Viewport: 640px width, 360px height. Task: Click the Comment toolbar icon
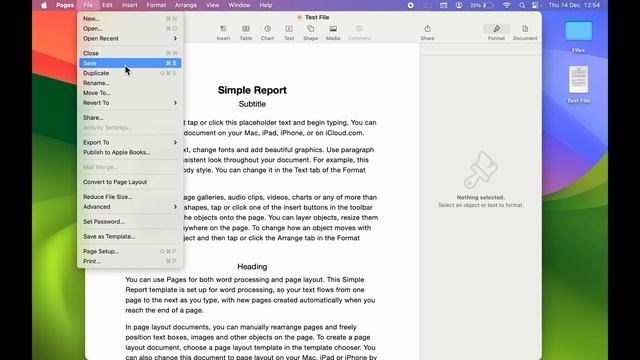pyautogui.click(x=360, y=33)
